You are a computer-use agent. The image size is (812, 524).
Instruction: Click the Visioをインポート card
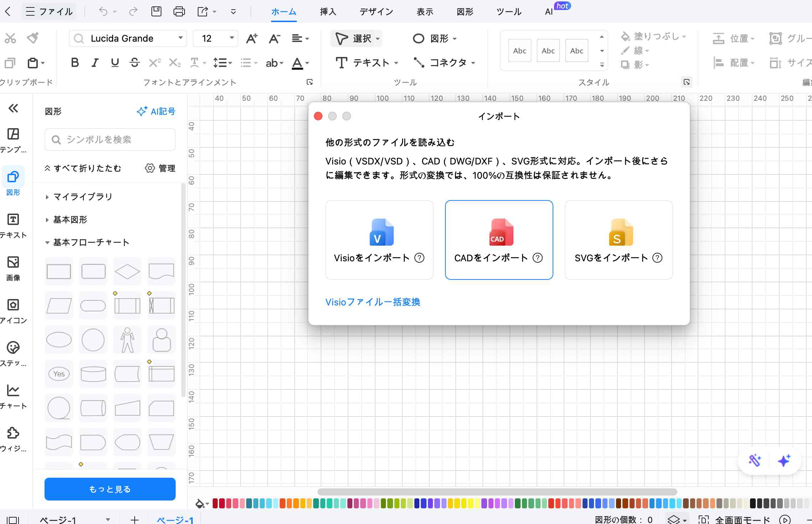379,240
